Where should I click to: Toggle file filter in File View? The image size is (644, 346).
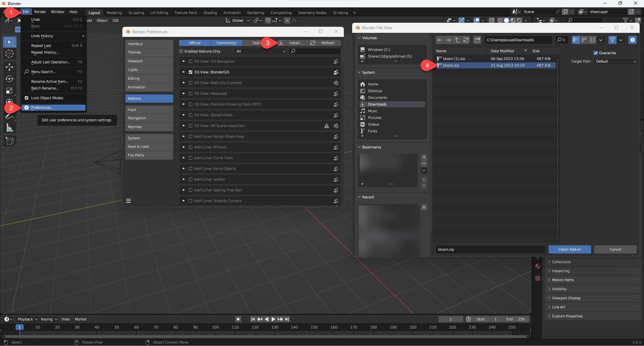(x=612, y=40)
